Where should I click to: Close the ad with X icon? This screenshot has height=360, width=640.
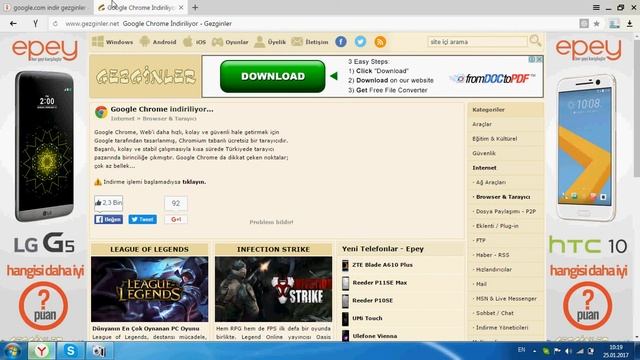click(540, 59)
